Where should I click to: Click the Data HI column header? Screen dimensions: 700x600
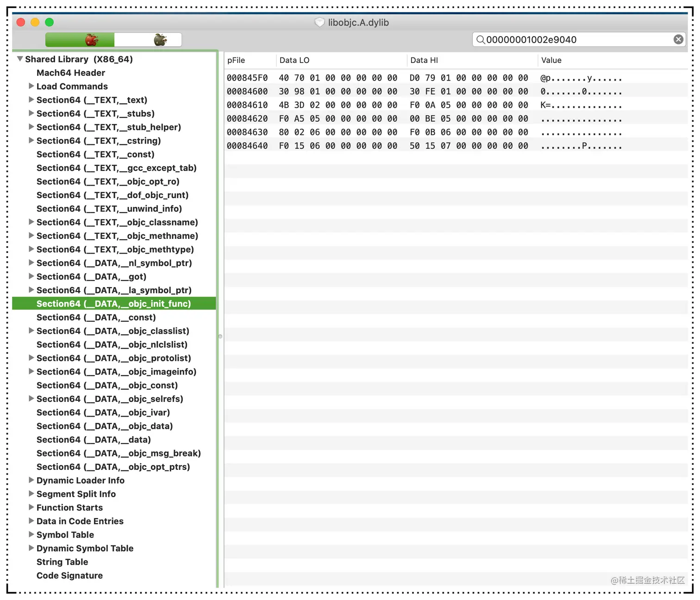click(472, 60)
